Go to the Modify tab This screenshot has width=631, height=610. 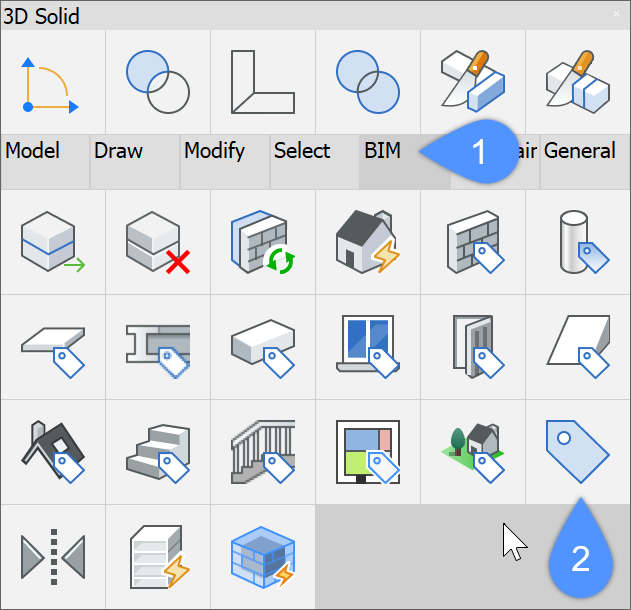[214, 152]
